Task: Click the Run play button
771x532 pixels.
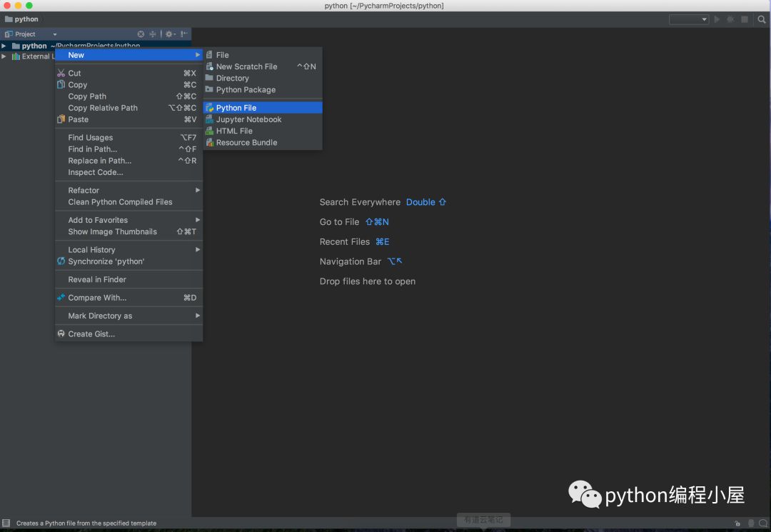Action: tap(717, 19)
